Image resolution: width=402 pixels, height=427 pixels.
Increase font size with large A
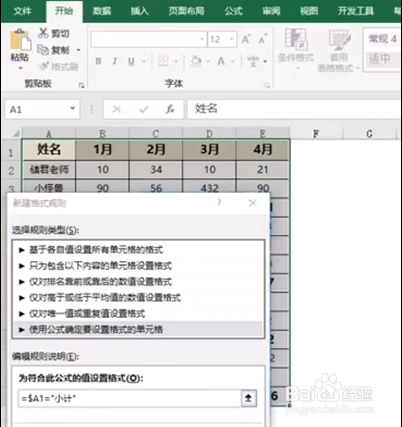point(246,39)
